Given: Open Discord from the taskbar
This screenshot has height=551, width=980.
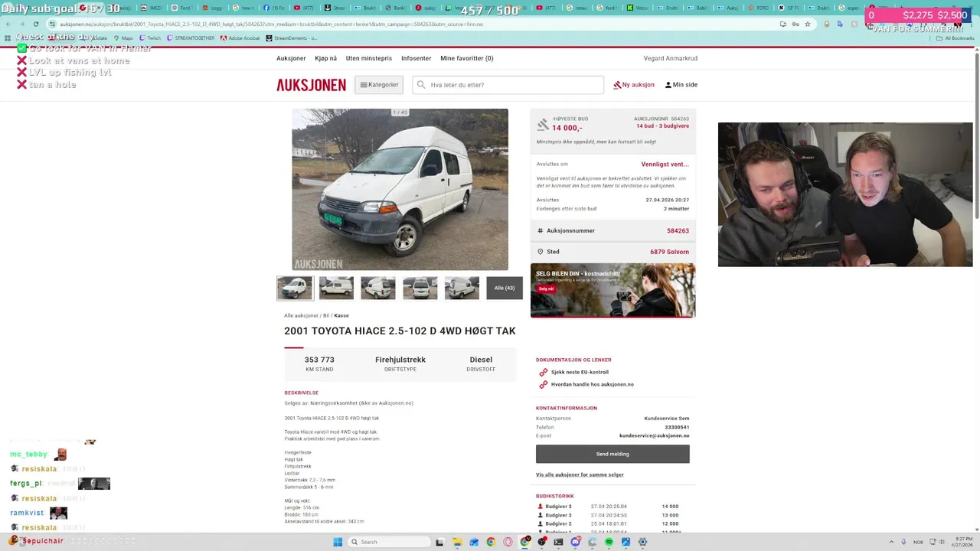Looking at the screenshot, I should [x=575, y=542].
